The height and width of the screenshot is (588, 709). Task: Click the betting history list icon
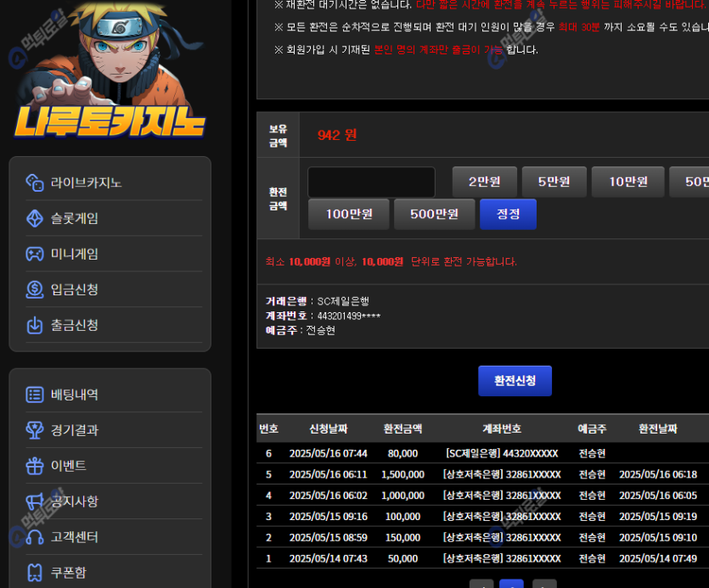(x=35, y=395)
